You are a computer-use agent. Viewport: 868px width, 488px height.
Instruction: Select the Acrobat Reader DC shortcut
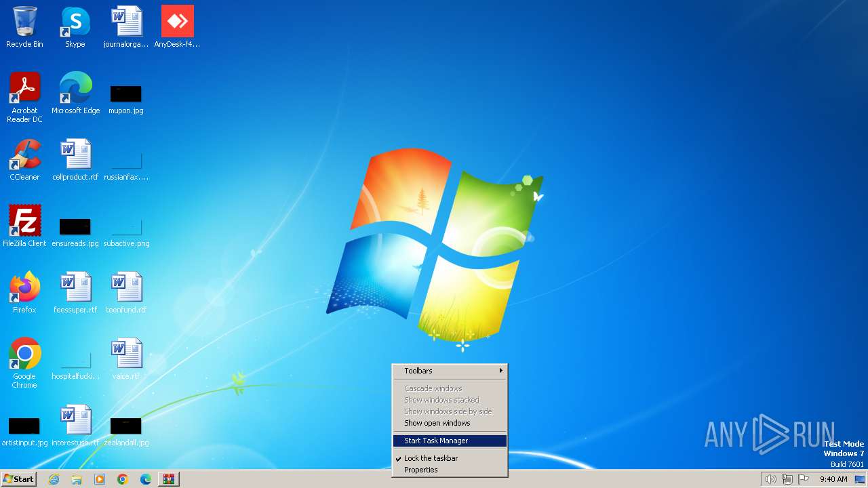coord(24,98)
